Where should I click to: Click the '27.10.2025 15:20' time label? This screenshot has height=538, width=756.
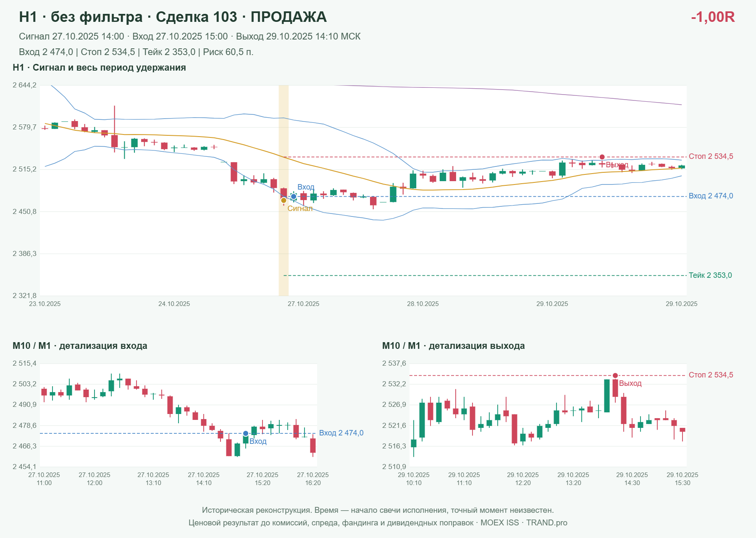(x=262, y=479)
